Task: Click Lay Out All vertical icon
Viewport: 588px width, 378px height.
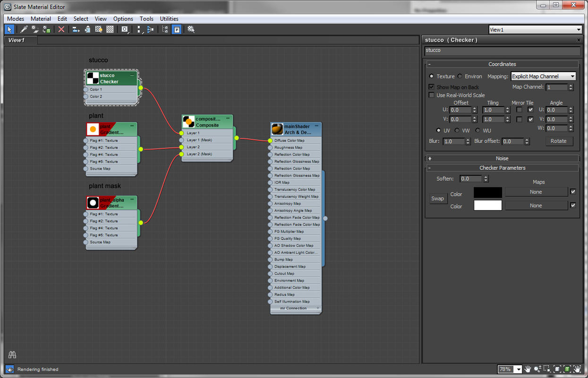Action: pyautogui.click(x=139, y=29)
